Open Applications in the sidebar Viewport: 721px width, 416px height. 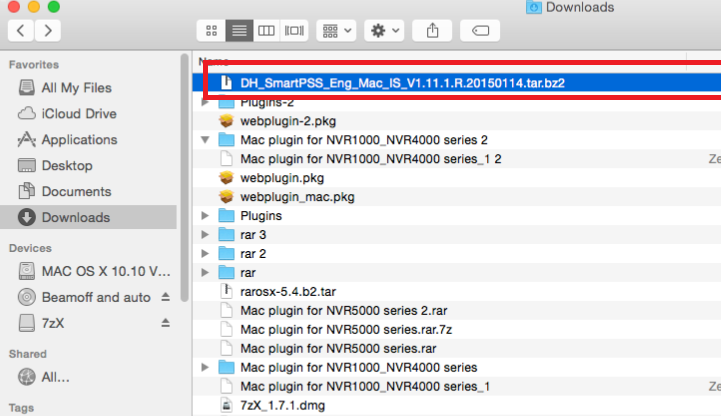click(x=79, y=140)
